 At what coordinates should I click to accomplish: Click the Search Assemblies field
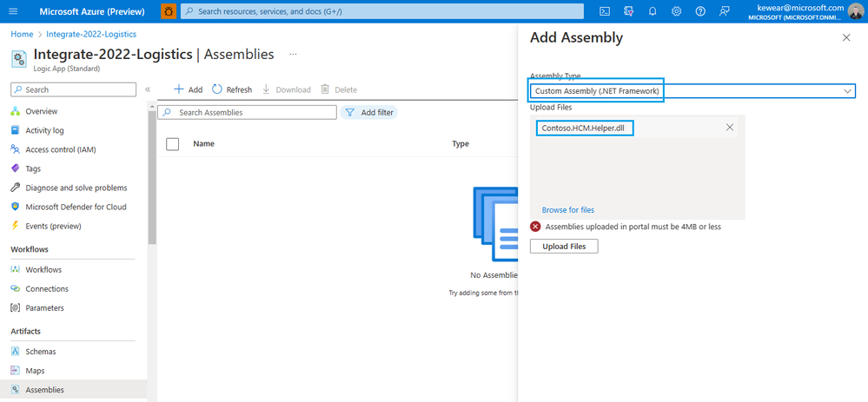[247, 112]
